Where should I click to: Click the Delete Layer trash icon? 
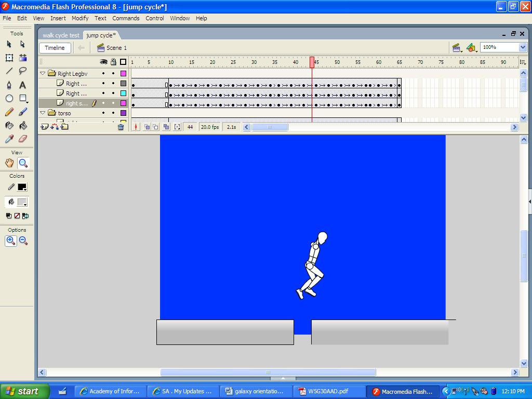pos(121,127)
